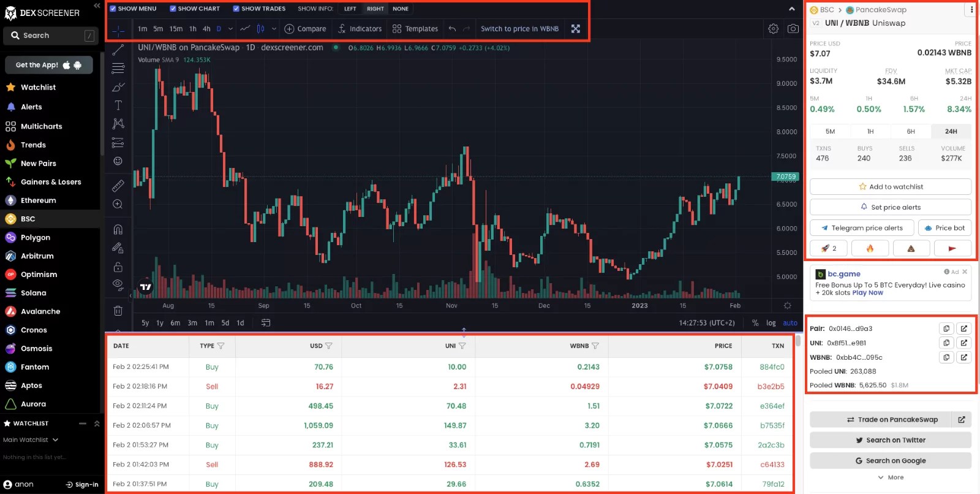The height and width of the screenshot is (494, 980).
Task: Click the undo arrow in chart toolbar
Action: [452, 29]
